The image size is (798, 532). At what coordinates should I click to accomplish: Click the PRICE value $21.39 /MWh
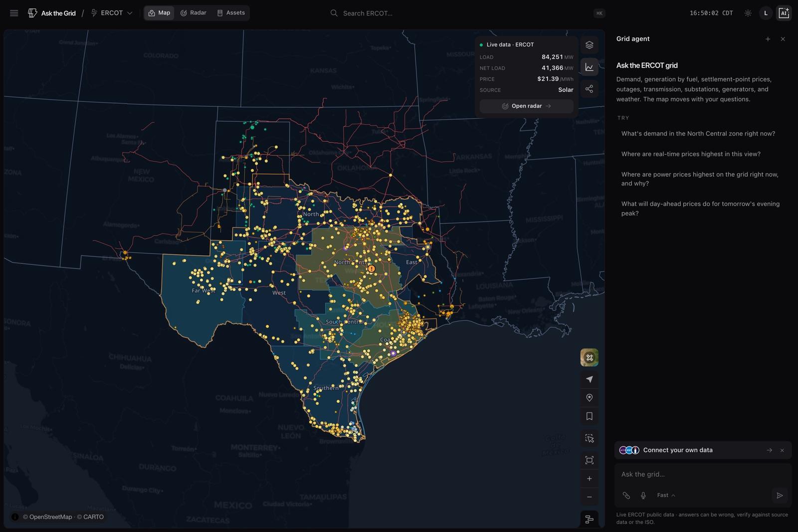tap(555, 79)
